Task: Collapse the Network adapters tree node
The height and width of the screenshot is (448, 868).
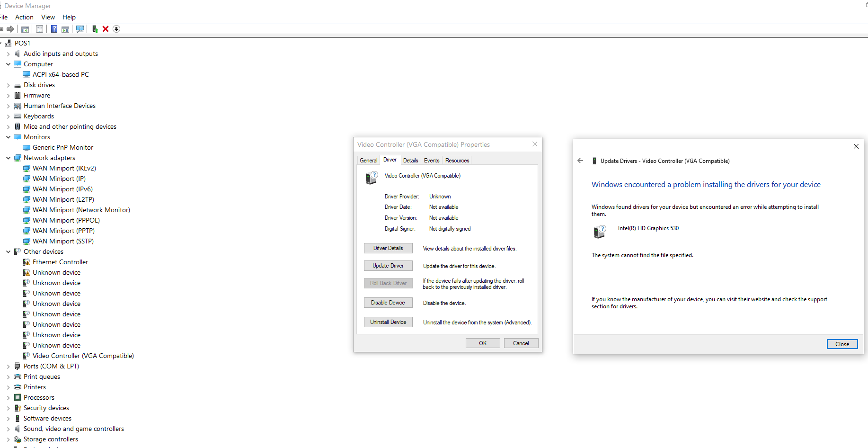Action: [8, 158]
